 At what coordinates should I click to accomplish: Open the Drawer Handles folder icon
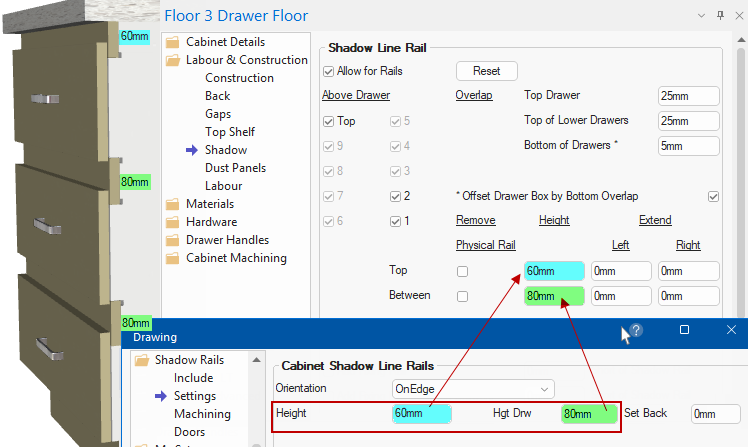click(x=172, y=240)
